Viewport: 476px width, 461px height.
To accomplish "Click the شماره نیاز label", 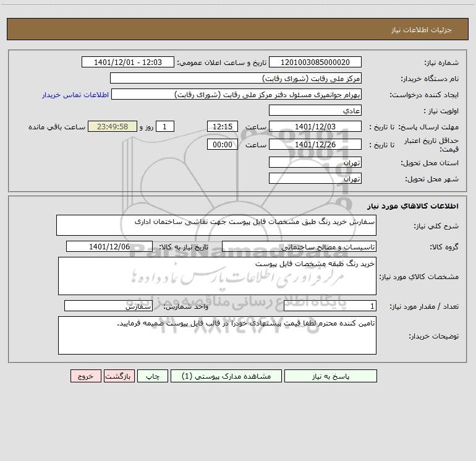I will click(x=441, y=62).
